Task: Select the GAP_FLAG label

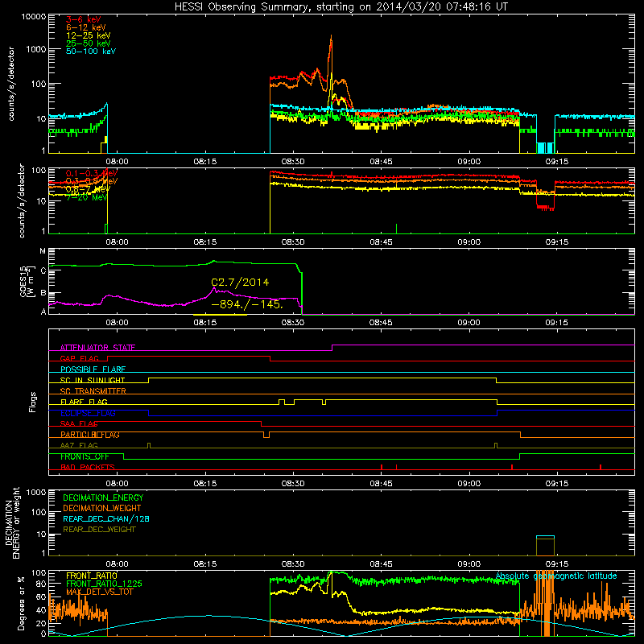Action: tap(79, 358)
